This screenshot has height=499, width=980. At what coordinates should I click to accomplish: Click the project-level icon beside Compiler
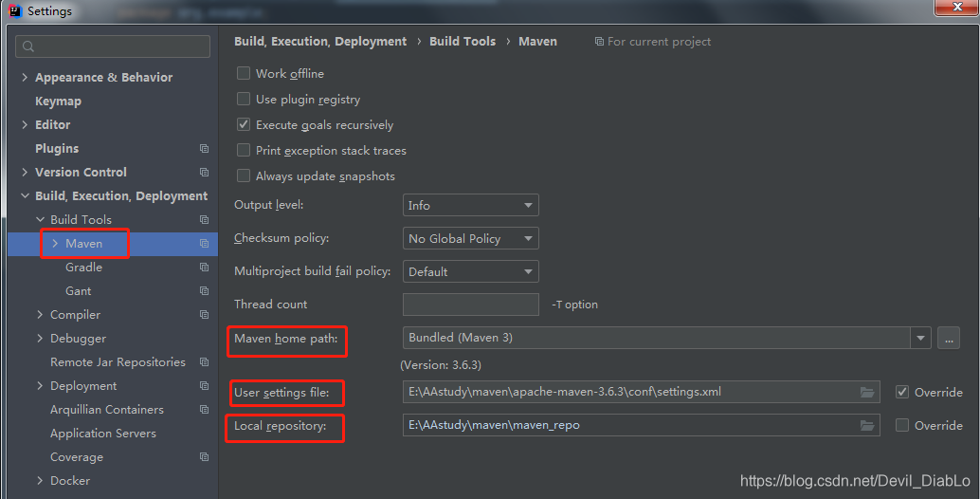coord(204,315)
